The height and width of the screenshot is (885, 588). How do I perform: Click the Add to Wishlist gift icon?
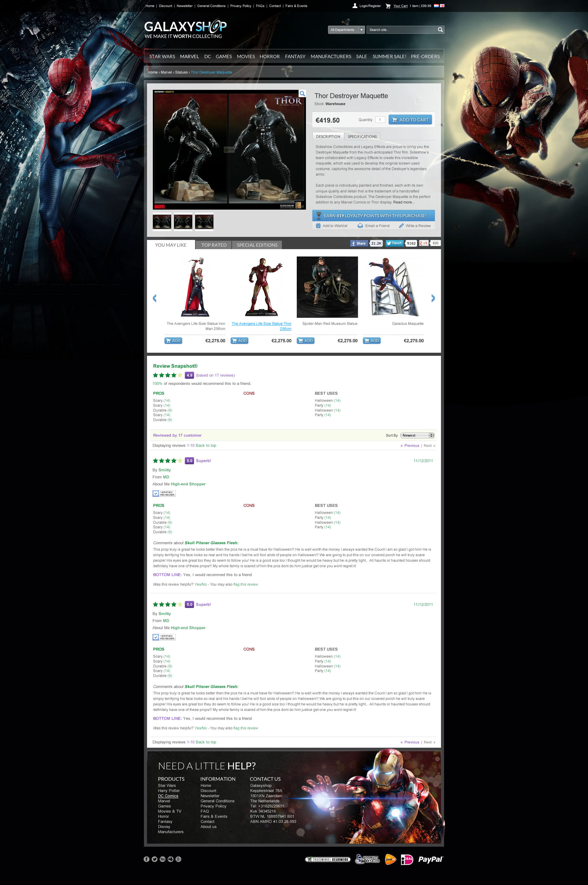point(318,226)
